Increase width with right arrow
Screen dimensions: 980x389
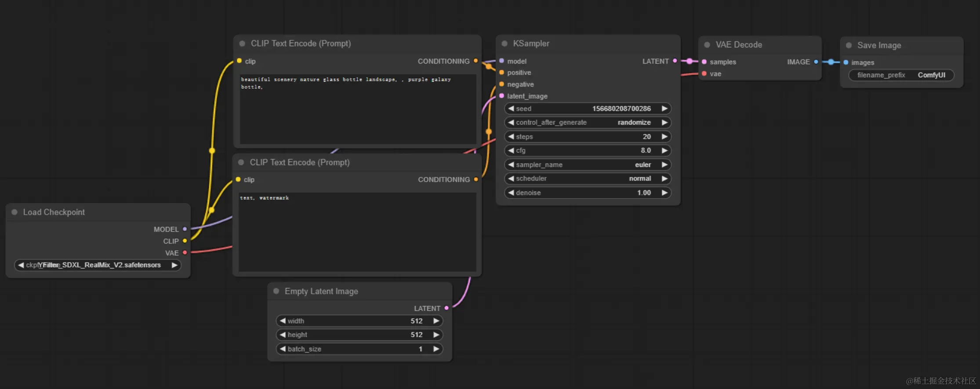(x=436, y=321)
